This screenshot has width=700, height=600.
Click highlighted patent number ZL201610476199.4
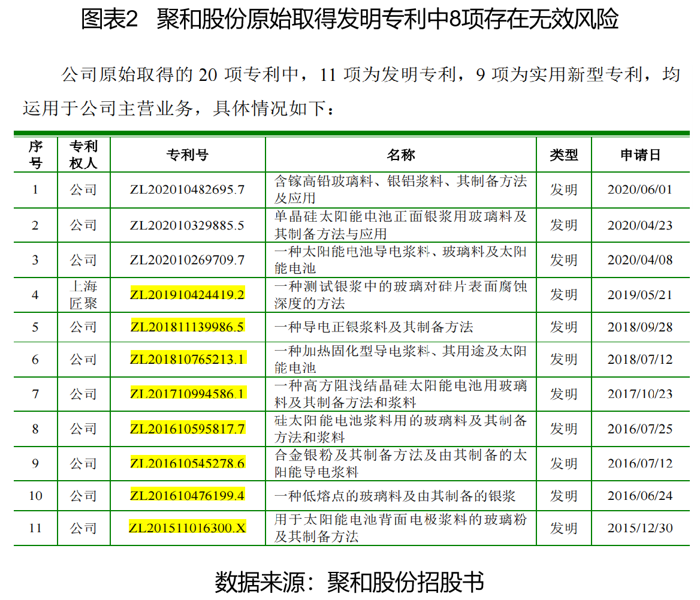click(x=187, y=496)
